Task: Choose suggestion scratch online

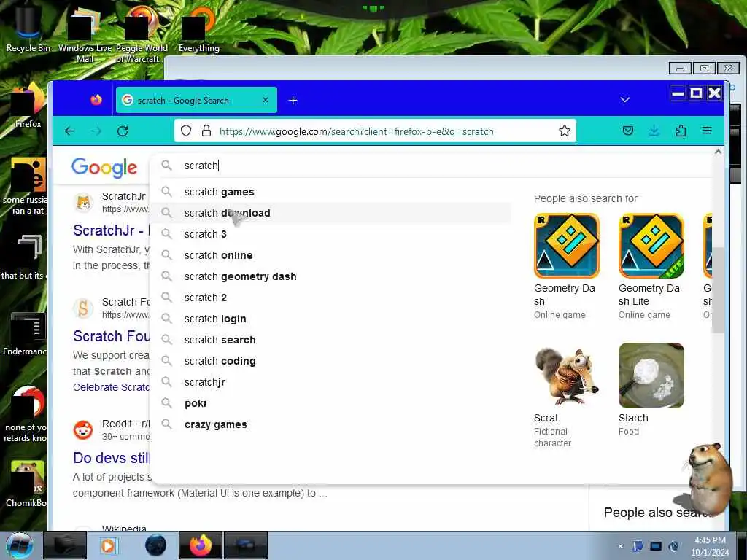Action: 330,255
